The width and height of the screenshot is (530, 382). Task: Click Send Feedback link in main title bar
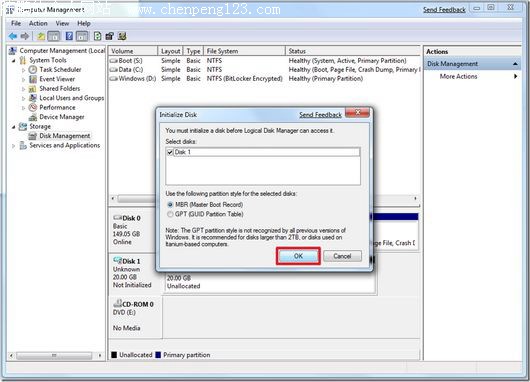coord(444,10)
